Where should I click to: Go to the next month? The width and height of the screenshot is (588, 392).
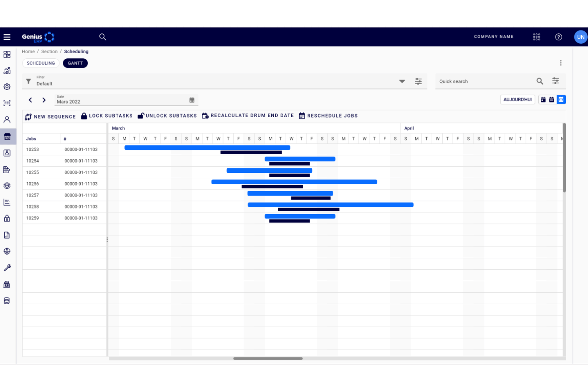coord(44,100)
